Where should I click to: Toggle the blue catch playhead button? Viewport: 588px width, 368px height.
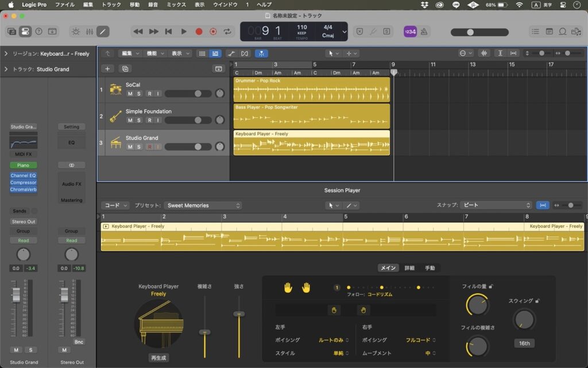coord(261,53)
